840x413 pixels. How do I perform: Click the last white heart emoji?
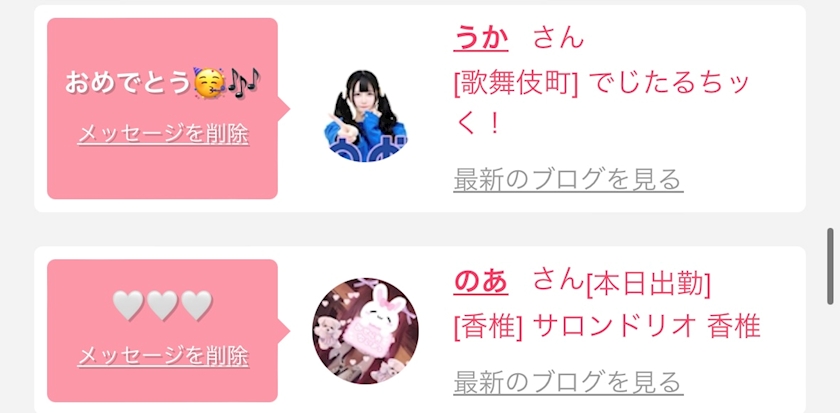[x=197, y=305]
